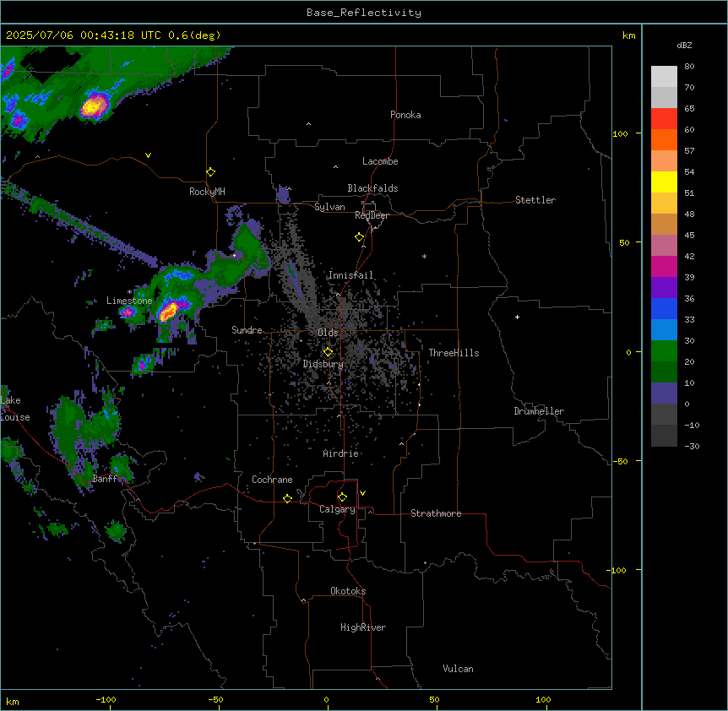Pick the yellow 51-54 dBZ legend swatch
This screenshot has width=728, height=711.
[x=664, y=182]
